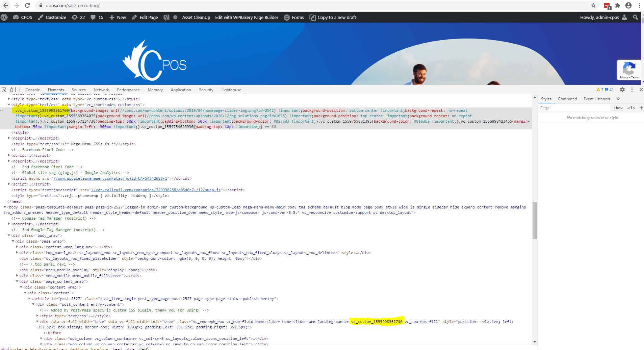Reload the page with the refresh icon

click(28, 5)
